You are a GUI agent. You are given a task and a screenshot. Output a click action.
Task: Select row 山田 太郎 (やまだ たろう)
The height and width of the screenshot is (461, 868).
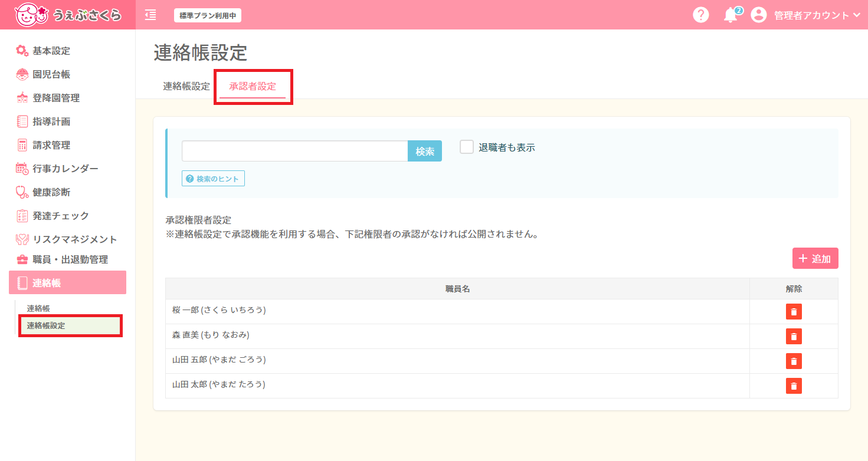click(x=502, y=386)
